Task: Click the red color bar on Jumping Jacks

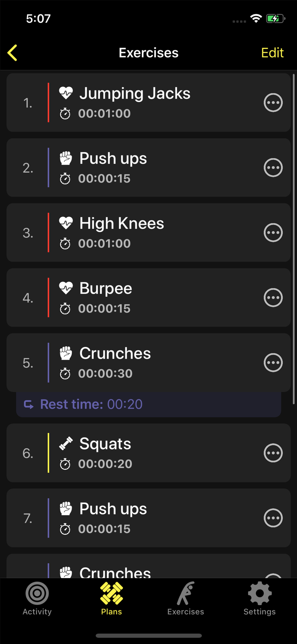Action: pos(48,103)
